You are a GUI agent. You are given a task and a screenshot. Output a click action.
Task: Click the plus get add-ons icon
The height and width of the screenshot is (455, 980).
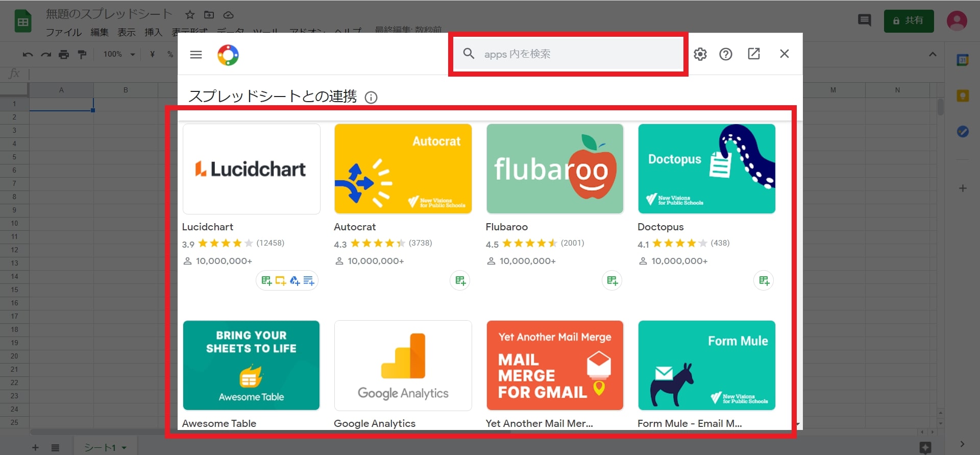tap(963, 188)
